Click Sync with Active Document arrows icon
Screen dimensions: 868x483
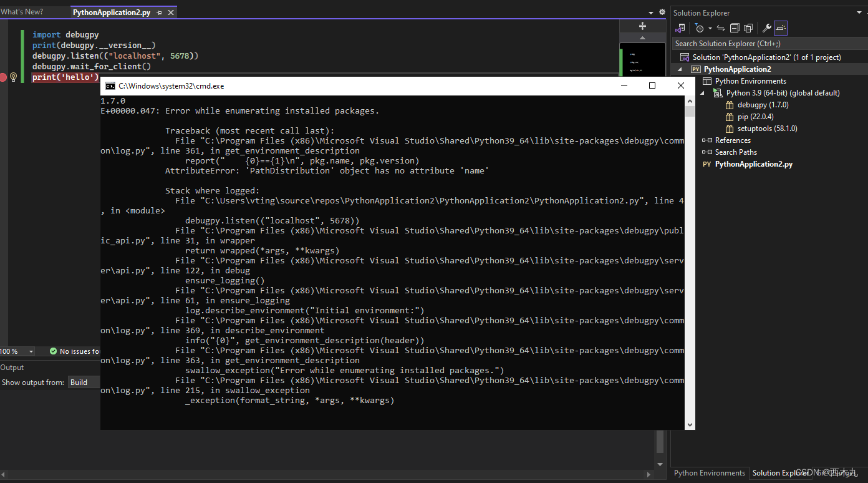[x=721, y=28]
